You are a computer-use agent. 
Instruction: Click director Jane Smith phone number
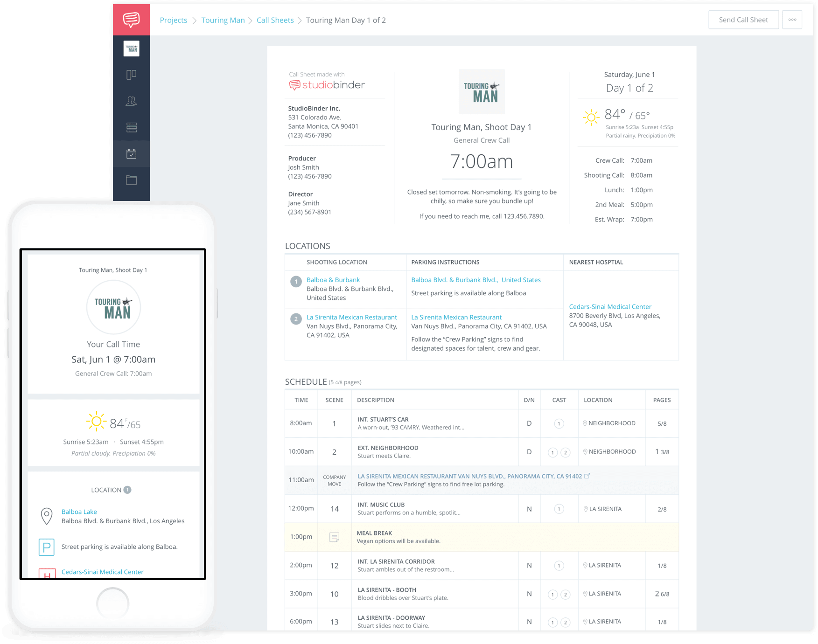click(x=309, y=212)
